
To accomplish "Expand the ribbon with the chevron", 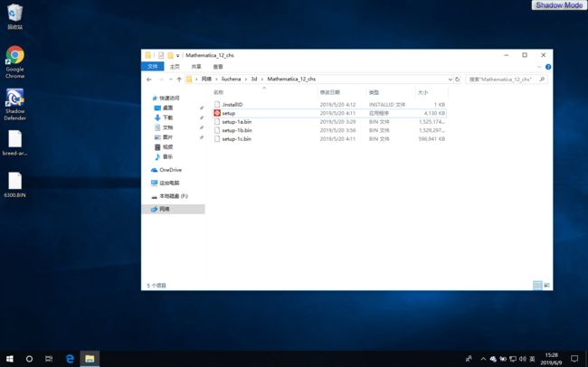I will coord(539,67).
